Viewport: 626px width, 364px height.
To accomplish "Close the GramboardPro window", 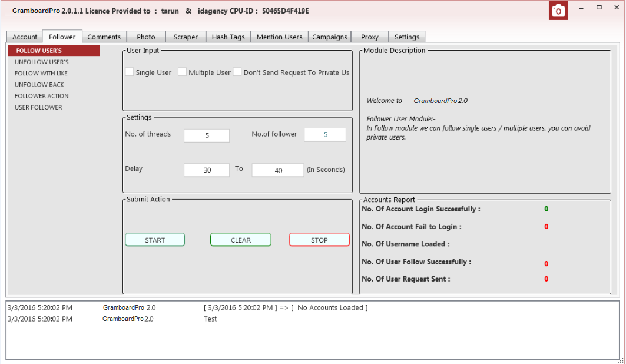I will coord(617,7).
